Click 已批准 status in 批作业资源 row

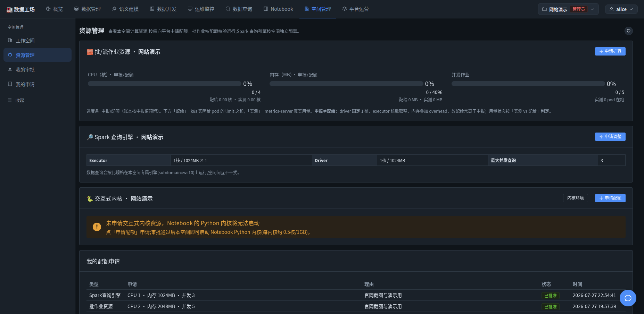(x=550, y=307)
